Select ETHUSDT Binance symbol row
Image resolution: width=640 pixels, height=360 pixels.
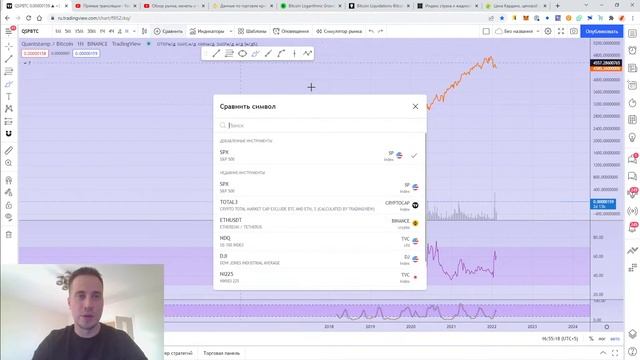tap(320, 223)
